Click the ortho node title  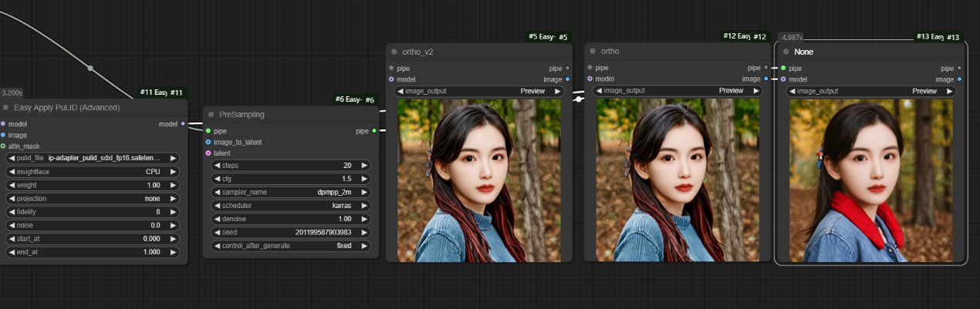[x=610, y=52]
